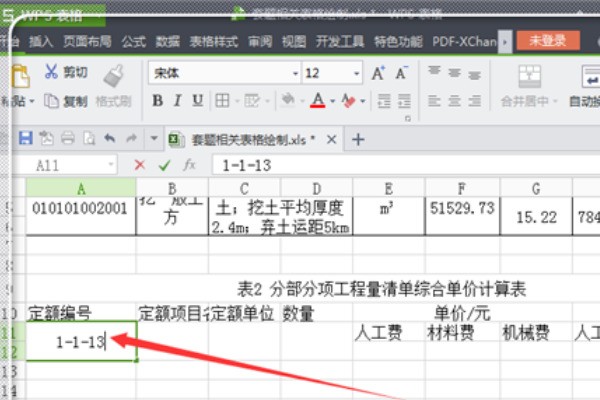
Task: Undo the last action
Action: 110,138
